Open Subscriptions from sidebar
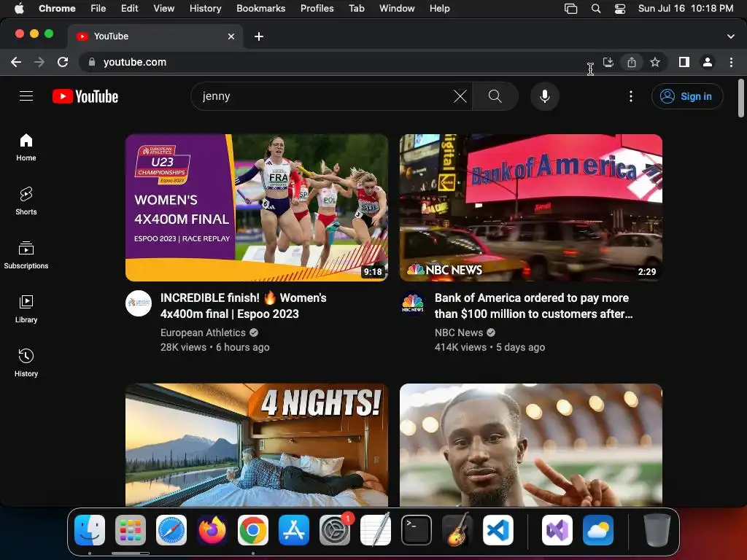The height and width of the screenshot is (560, 747). pos(26,255)
